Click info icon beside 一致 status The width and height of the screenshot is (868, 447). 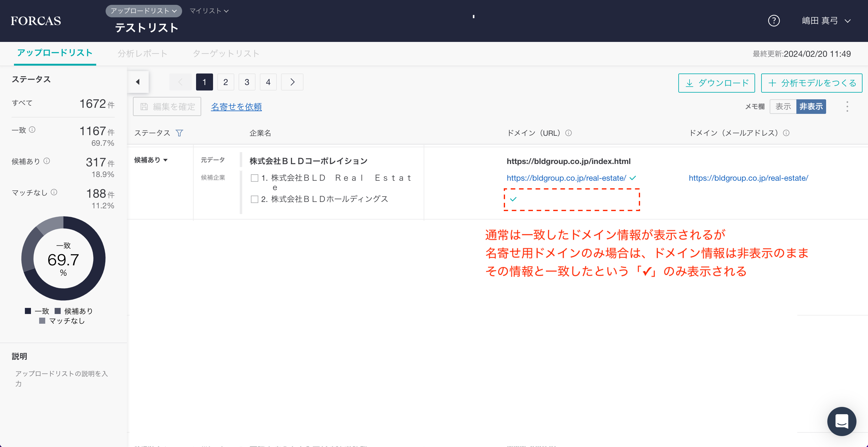pos(32,130)
